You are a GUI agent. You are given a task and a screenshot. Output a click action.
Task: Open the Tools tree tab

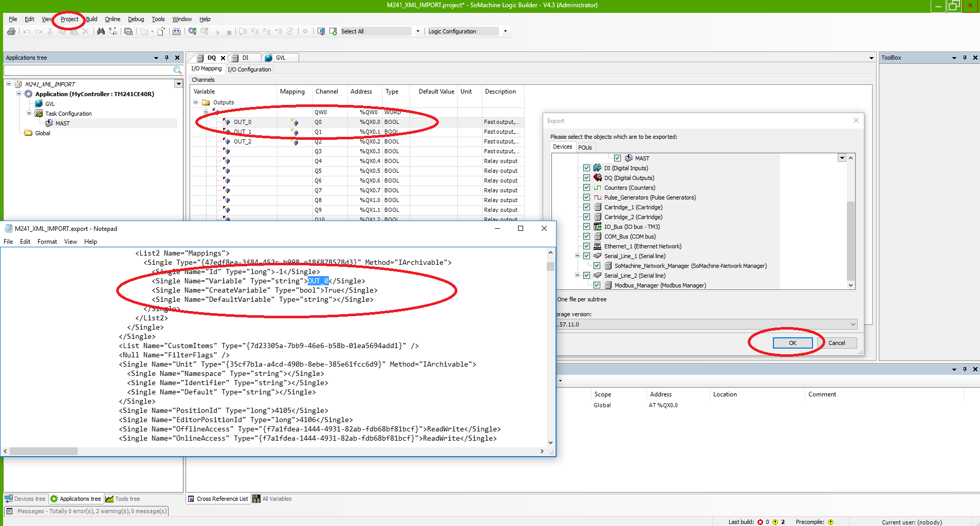pos(122,499)
